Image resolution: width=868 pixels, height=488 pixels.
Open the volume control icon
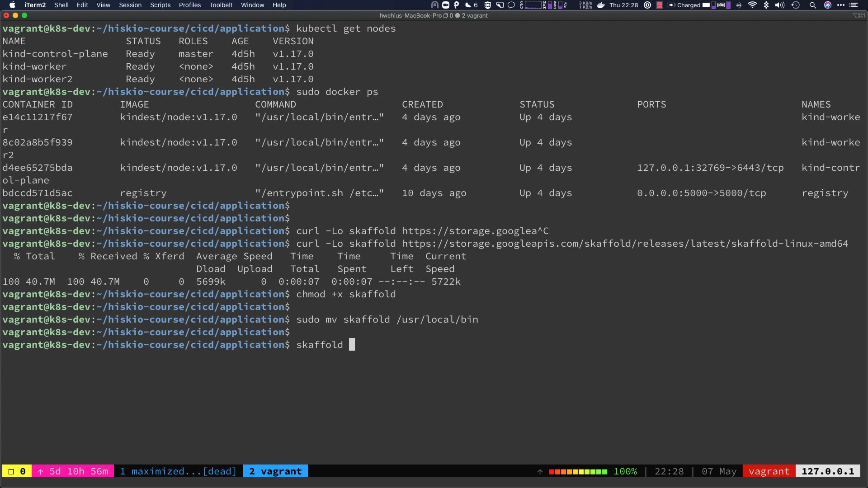click(x=780, y=5)
